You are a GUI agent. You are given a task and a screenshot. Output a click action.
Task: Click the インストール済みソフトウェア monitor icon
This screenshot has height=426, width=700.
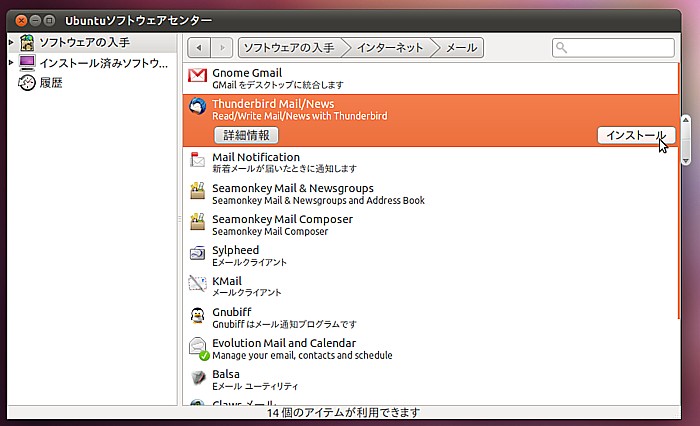(x=27, y=63)
